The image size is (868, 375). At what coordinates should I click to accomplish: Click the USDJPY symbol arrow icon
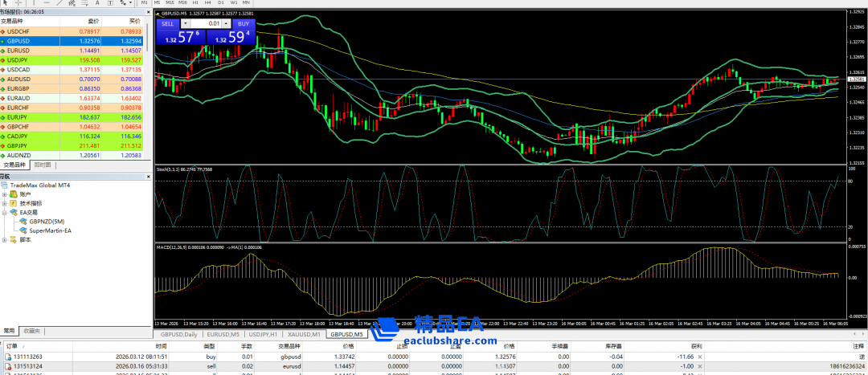click(3, 59)
